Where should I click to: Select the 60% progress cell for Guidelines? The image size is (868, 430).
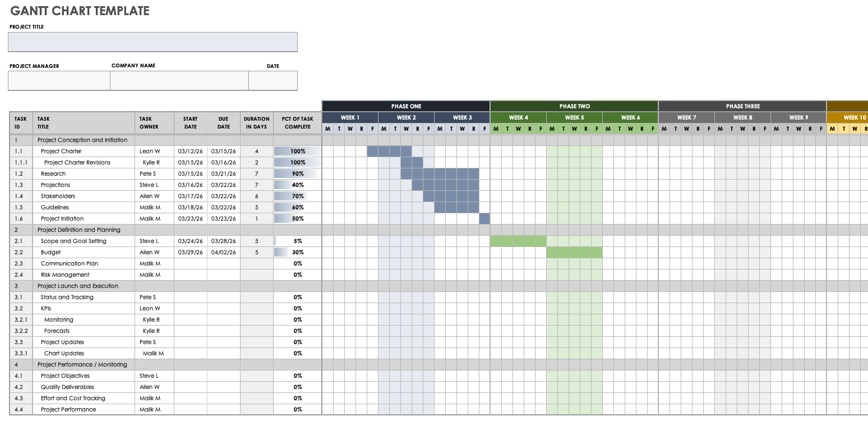[x=298, y=207]
